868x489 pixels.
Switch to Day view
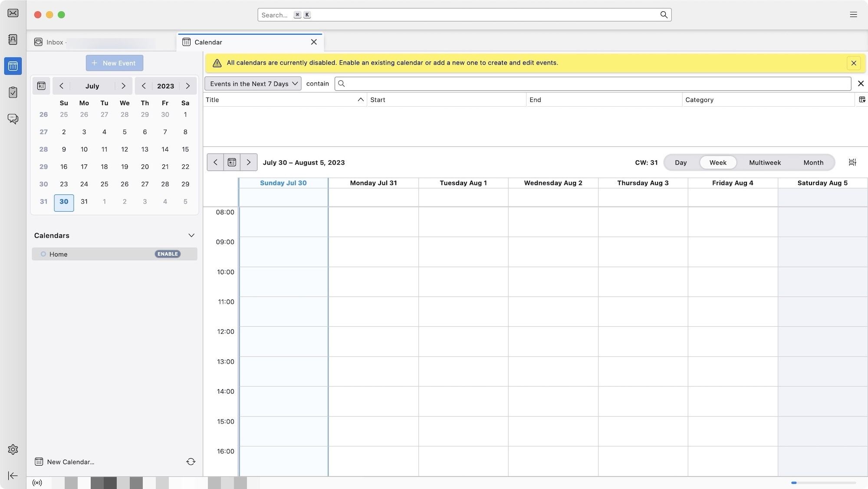coord(680,162)
